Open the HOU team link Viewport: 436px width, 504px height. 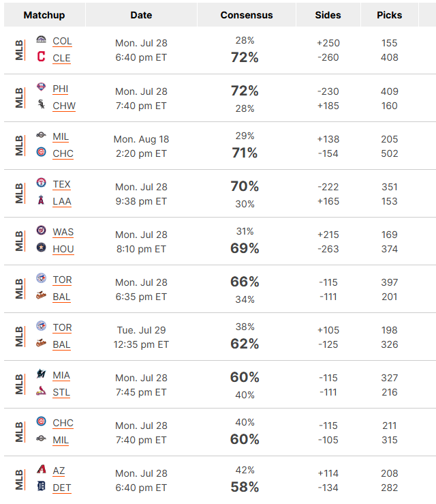[x=63, y=249]
